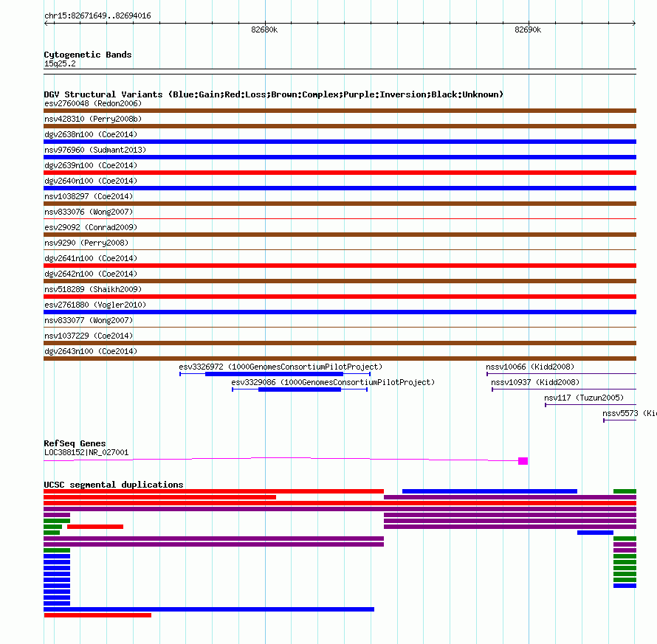Image resolution: width=657 pixels, height=644 pixels.
Task: Select the nsv428310 (Perry2008b) variant
Action: click(93, 119)
